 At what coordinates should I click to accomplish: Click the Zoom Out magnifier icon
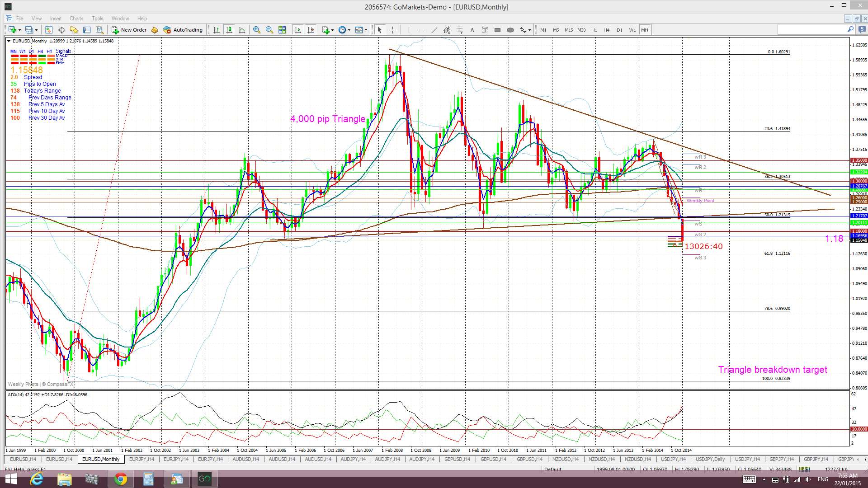[269, 30]
